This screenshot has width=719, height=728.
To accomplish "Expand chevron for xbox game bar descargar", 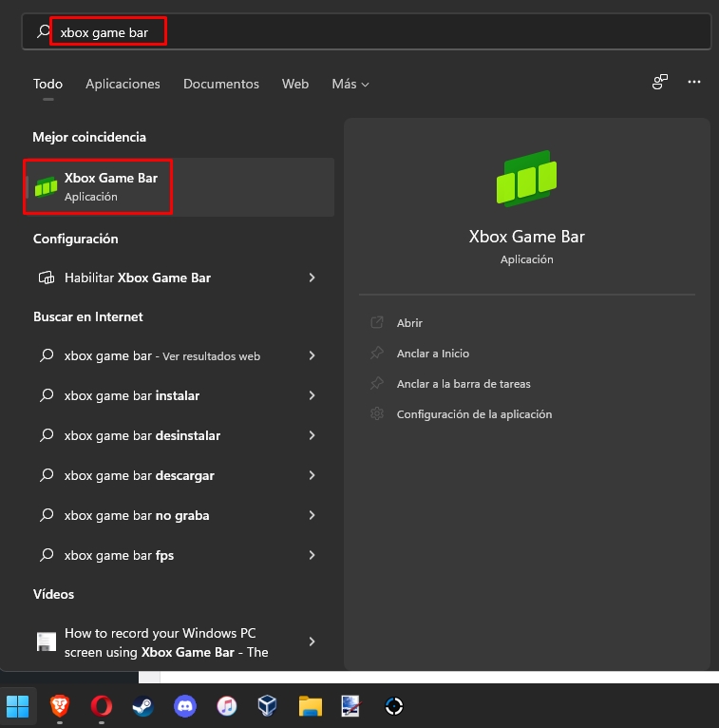I will (312, 475).
